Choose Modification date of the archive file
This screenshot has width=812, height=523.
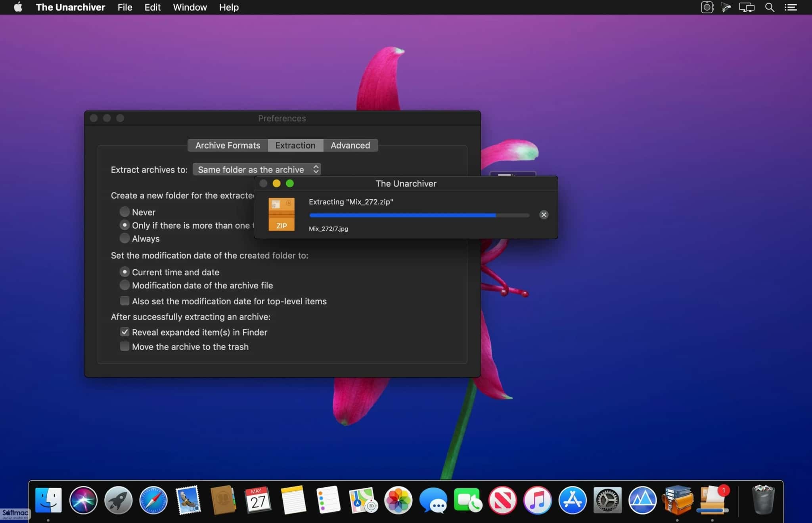[124, 285]
